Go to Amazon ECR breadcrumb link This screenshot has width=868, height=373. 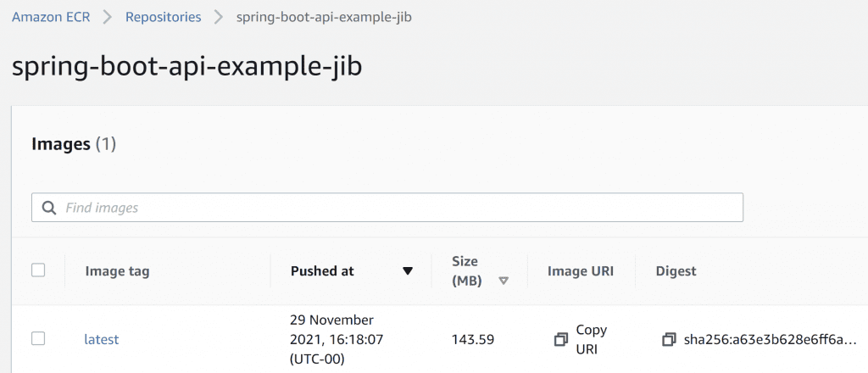click(52, 16)
